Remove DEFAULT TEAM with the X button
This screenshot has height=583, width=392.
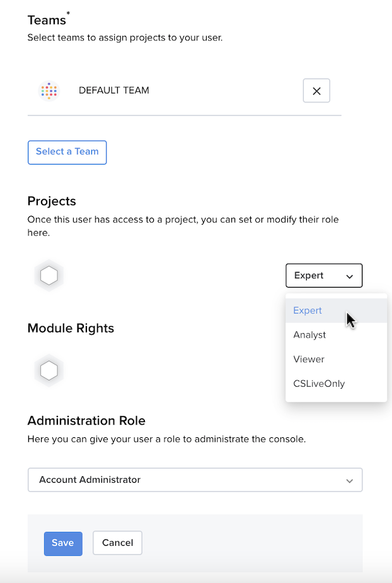(316, 91)
